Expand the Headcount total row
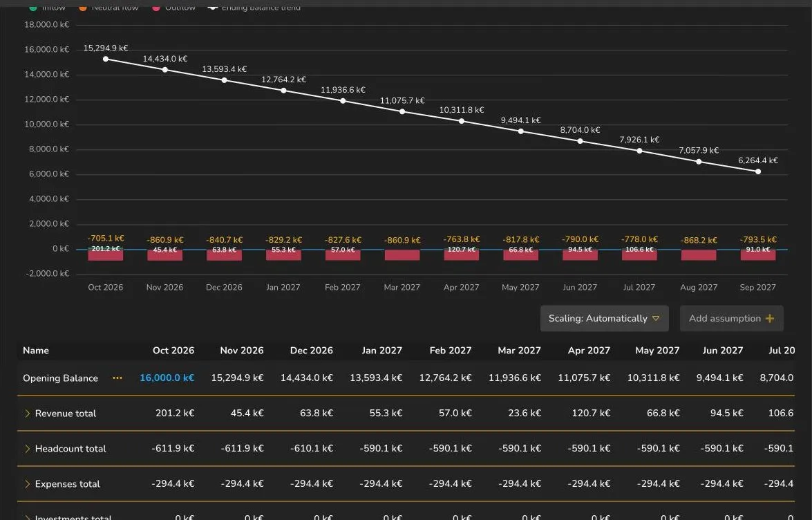Viewport: 812px width, 520px height. [27, 449]
